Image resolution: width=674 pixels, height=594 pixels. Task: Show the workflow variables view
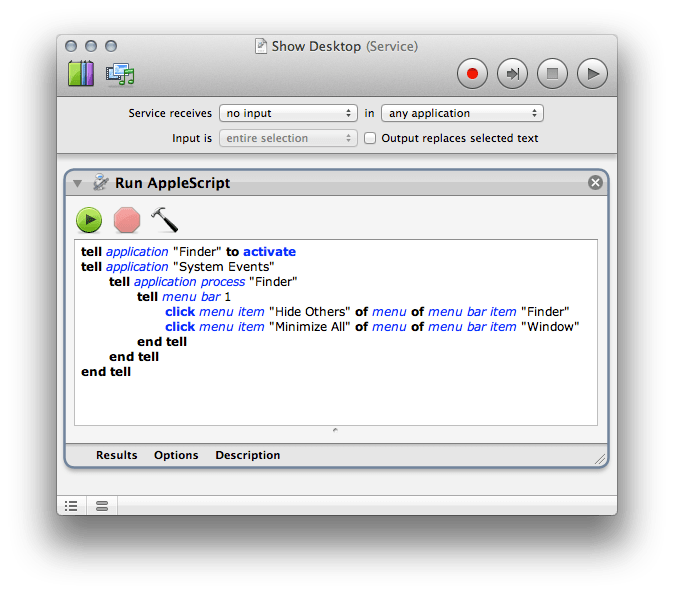[x=102, y=505]
